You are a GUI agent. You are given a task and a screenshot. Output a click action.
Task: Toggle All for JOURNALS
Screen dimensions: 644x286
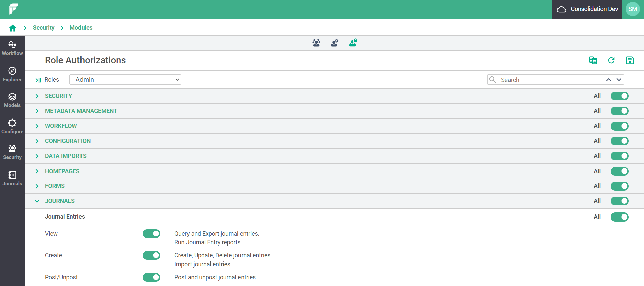620,201
